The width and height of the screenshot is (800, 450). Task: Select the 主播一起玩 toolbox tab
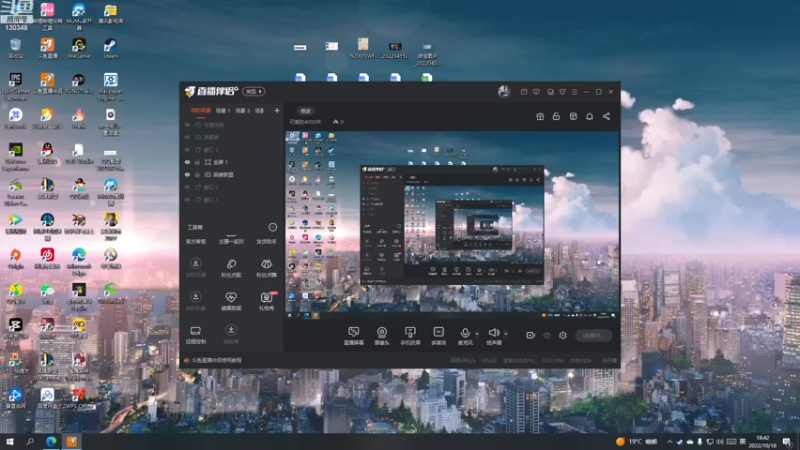pos(231,241)
